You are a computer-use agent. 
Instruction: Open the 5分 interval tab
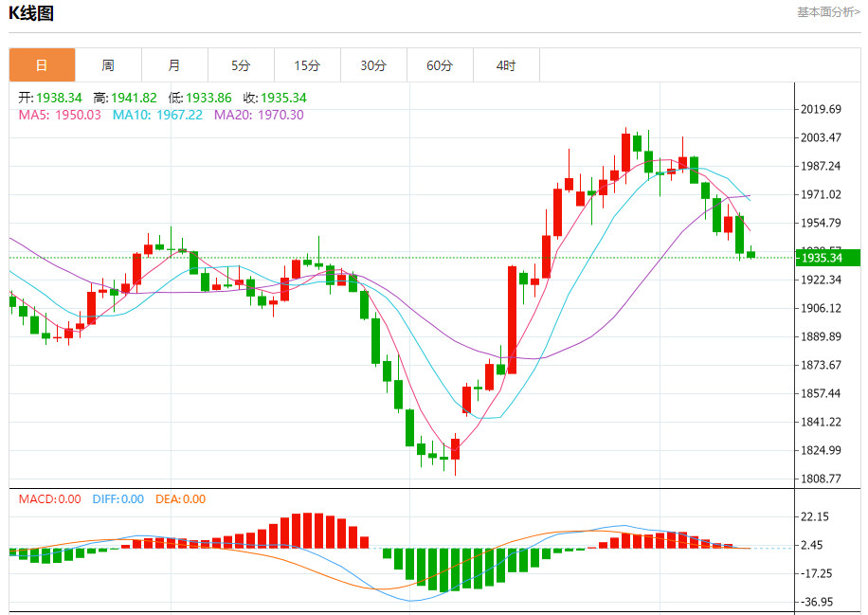point(241,65)
